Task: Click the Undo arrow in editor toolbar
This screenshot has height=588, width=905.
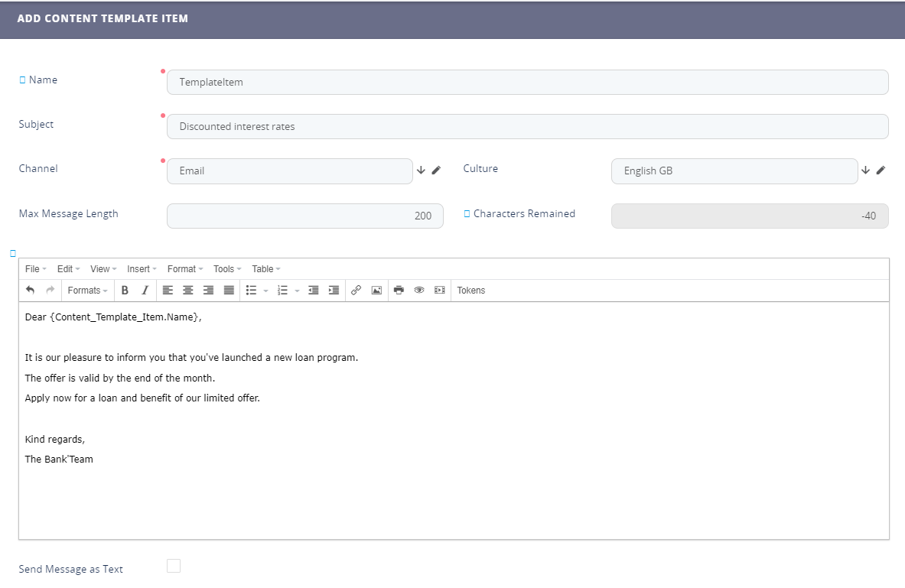Action: (x=30, y=291)
